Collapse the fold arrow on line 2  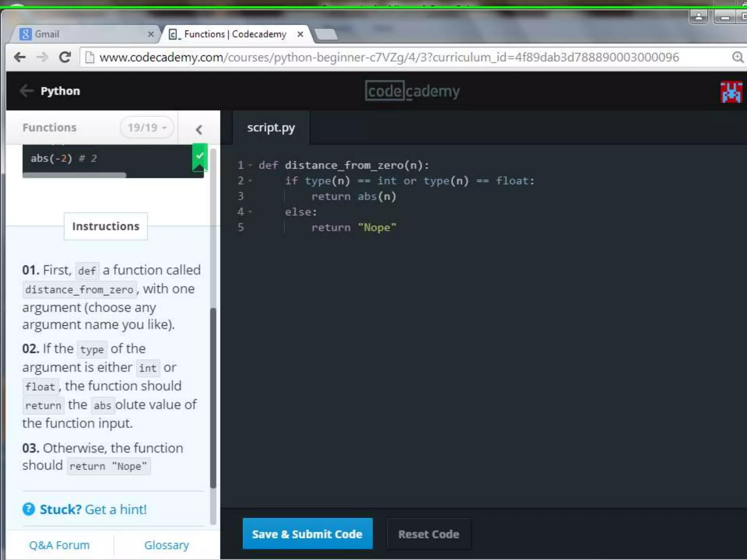[x=251, y=181]
